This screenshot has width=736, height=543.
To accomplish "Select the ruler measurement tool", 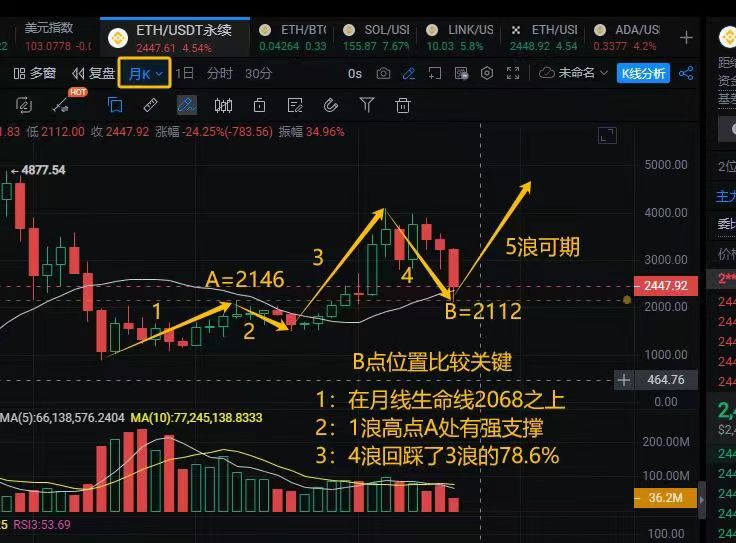I will pyautogui.click(x=150, y=105).
